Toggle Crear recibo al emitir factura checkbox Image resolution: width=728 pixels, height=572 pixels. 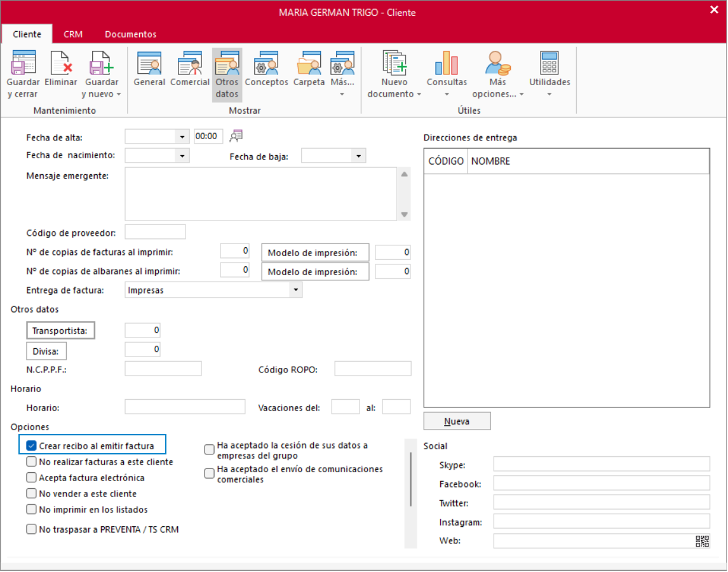click(x=31, y=446)
